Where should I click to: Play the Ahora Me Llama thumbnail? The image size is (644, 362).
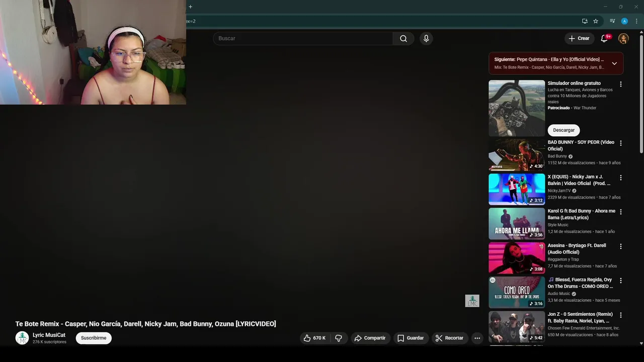click(x=517, y=224)
